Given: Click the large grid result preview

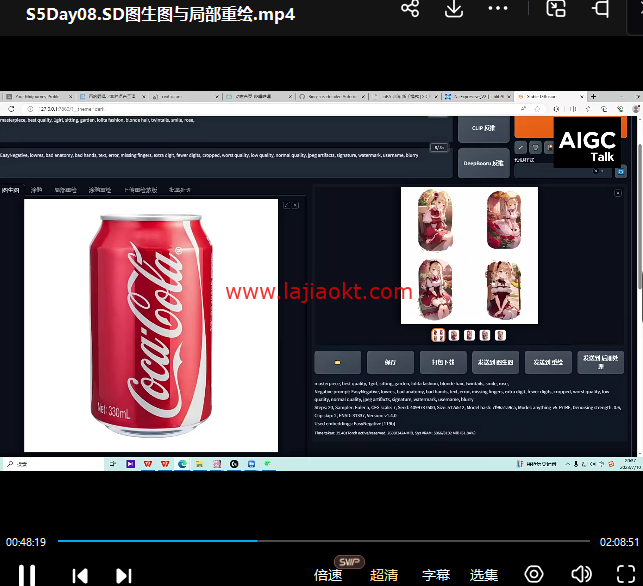Looking at the screenshot, I should pos(469,255).
